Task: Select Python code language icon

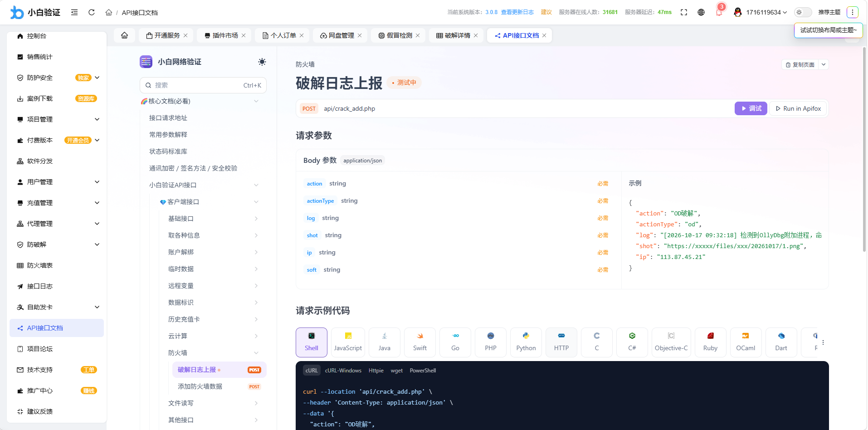Action: coord(526,342)
